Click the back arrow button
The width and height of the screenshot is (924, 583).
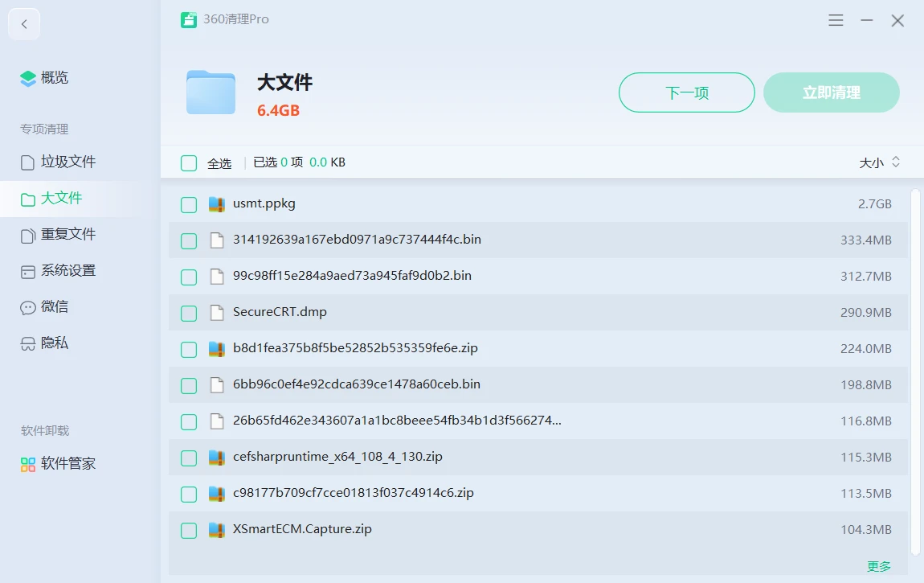click(24, 24)
